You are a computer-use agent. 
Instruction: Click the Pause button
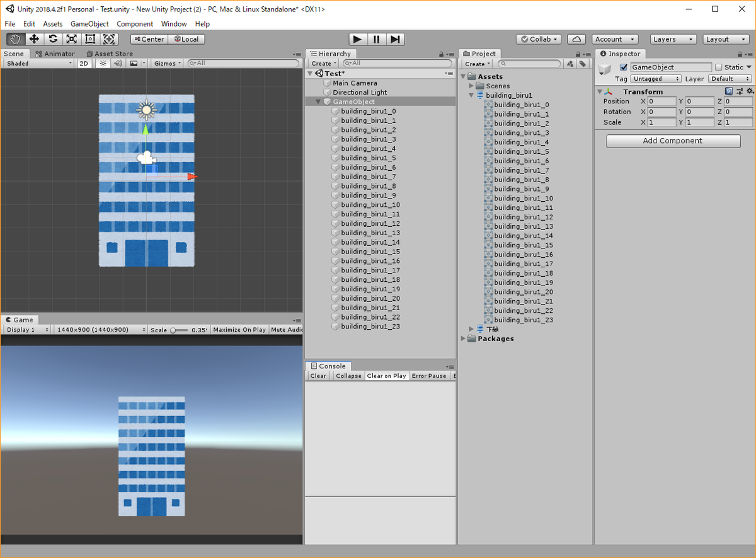click(377, 39)
